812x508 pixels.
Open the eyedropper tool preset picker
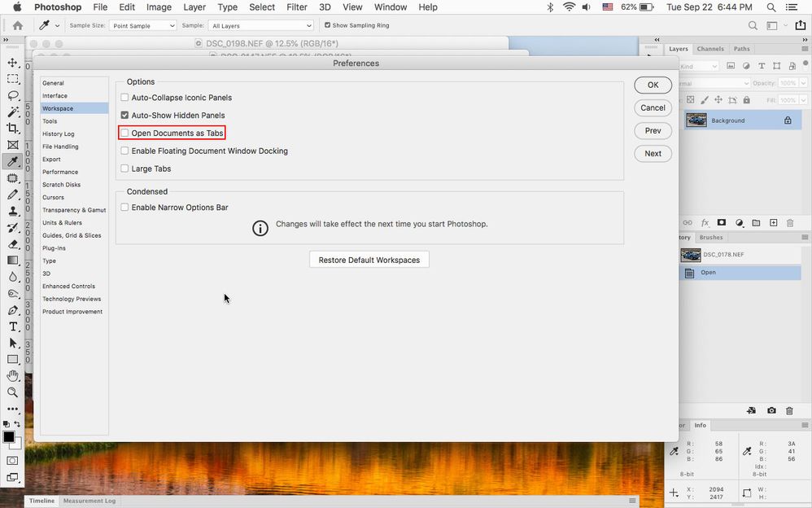(x=50, y=25)
